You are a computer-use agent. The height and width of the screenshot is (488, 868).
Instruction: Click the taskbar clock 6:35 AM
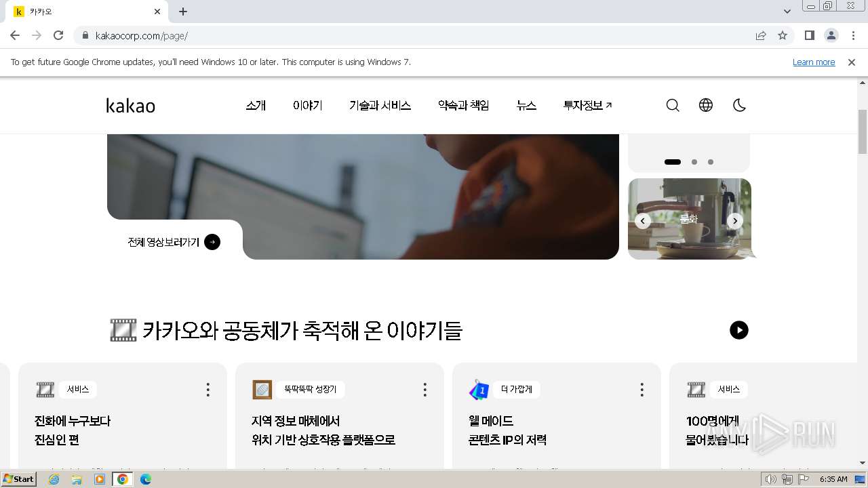[833, 479]
